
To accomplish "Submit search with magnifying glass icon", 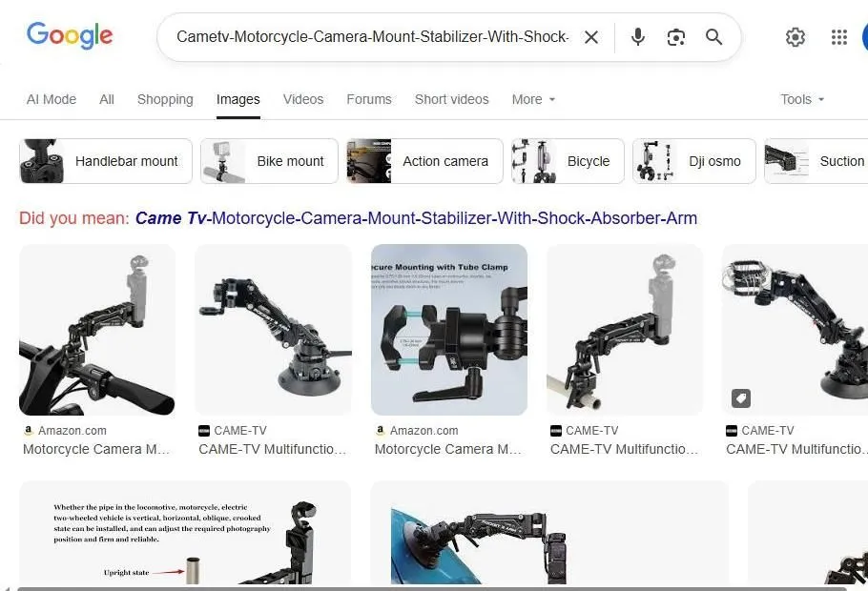I will pyautogui.click(x=714, y=37).
